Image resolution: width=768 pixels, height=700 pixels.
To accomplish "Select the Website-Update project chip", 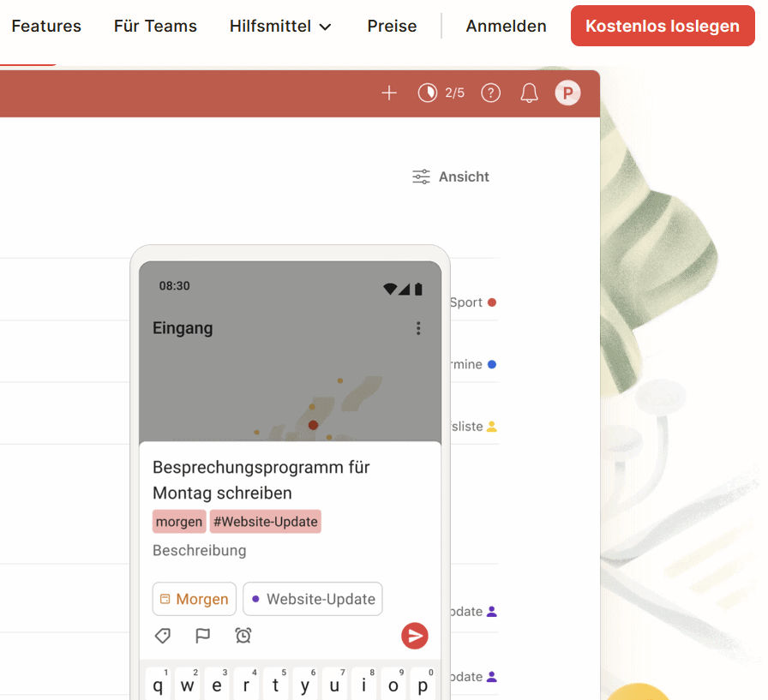I will click(313, 599).
